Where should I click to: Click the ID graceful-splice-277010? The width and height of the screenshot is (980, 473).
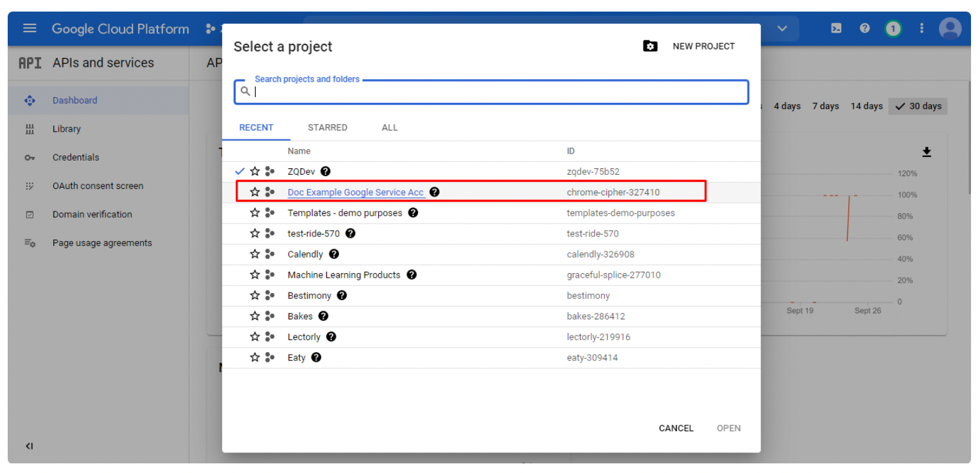pos(614,274)
